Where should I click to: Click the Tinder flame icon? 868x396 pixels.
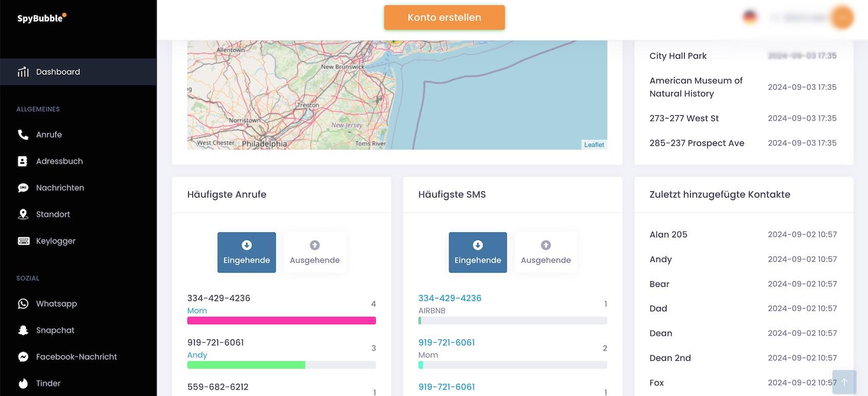(23, 383)
